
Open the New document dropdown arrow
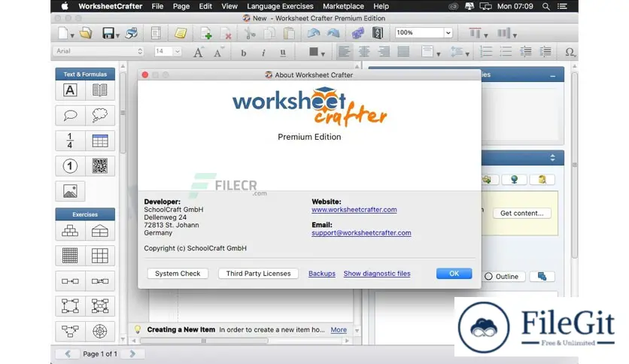72,35
